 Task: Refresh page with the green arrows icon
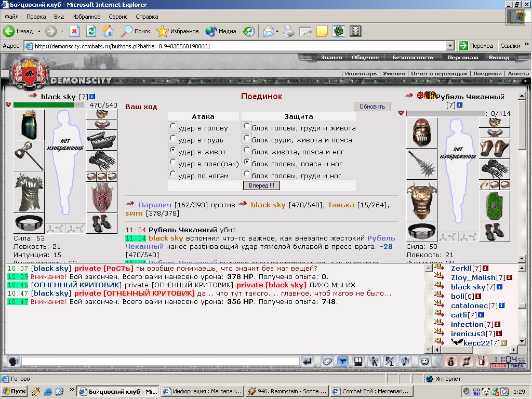(x=91, y=31)
